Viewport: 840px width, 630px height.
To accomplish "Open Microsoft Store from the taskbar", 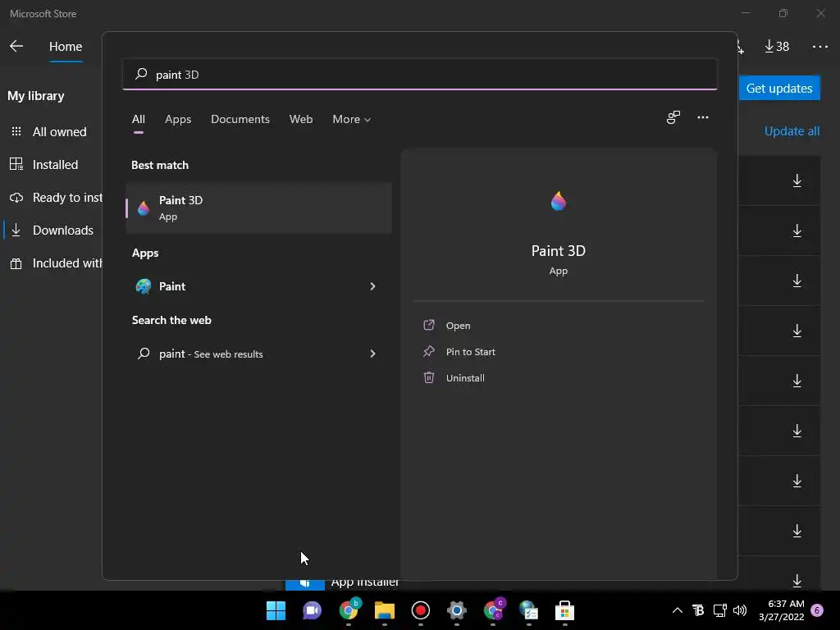I will [564, 610].
